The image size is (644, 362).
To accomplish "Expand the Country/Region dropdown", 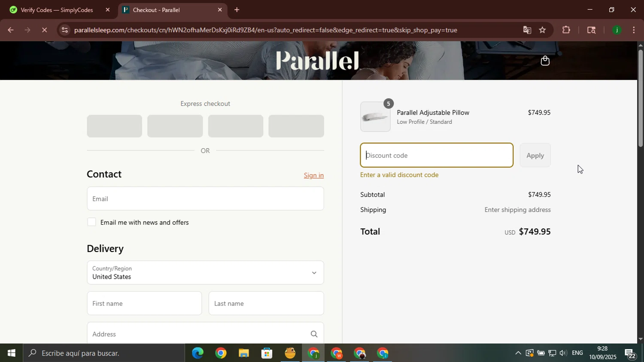I will [205, 273].
